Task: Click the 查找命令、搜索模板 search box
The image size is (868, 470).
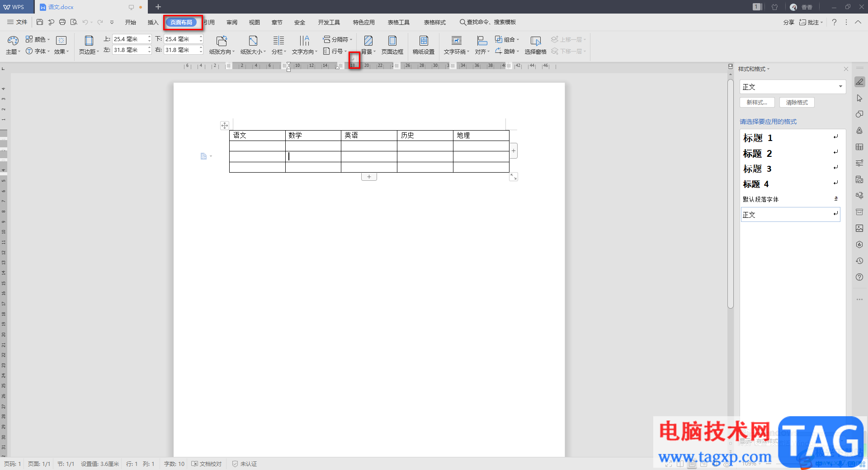Action: coord(488,22)
